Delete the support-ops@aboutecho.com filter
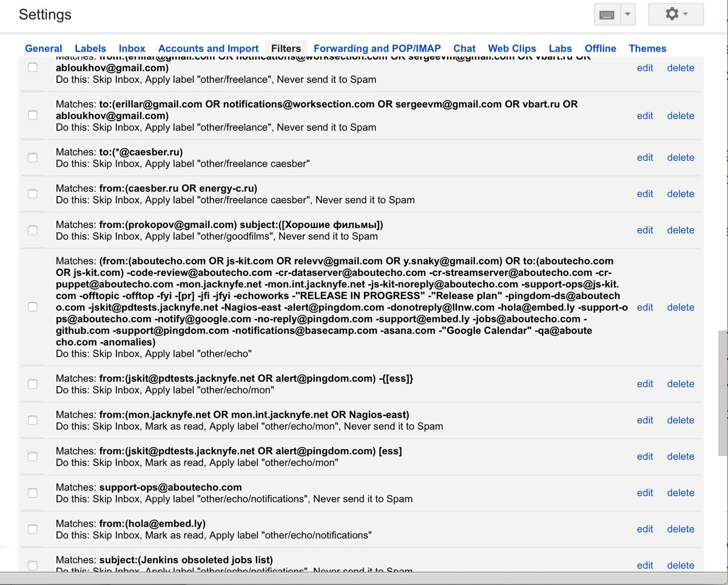The image size is (728, 585). pyautogui.click(x=680, y=493)
